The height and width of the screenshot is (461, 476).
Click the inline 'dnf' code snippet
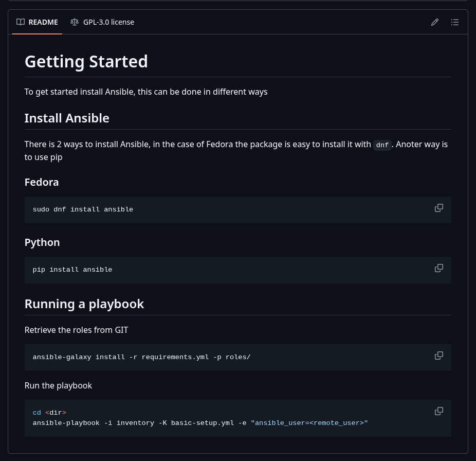tap(382, 145)
